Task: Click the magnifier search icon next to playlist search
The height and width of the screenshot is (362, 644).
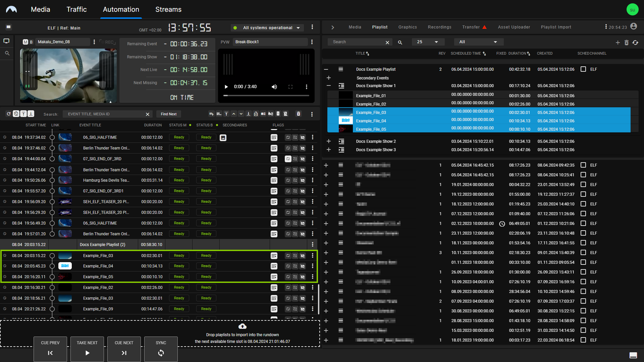Action: point(400,42)
